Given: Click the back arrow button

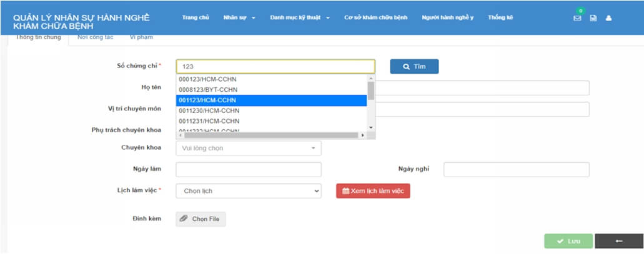Looking at the screenshot, I should [618, 241].
